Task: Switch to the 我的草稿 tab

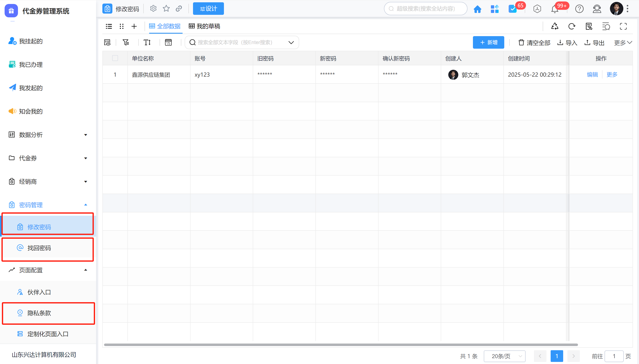Action: (204, 26)
